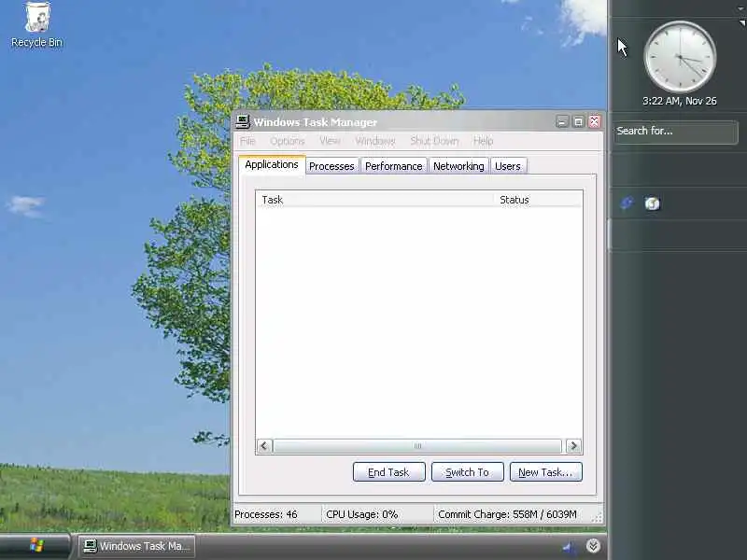
Task: Focus the 'Search for...' sidebar field
Action: click(x=675, y=132)
